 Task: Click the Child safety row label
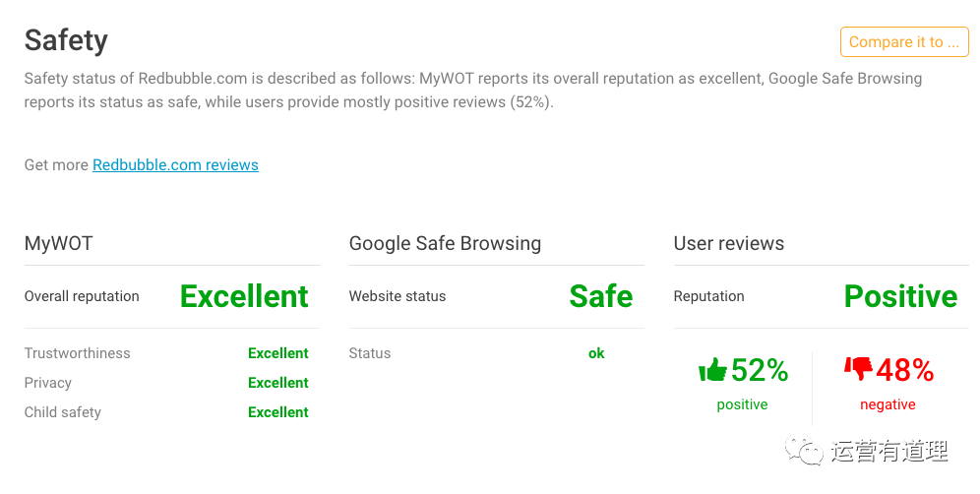click(x=63, y=412)
